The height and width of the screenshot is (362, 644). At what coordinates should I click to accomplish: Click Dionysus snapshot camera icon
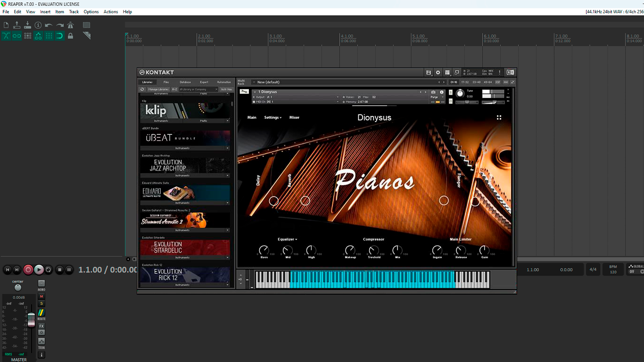(433, 92)
